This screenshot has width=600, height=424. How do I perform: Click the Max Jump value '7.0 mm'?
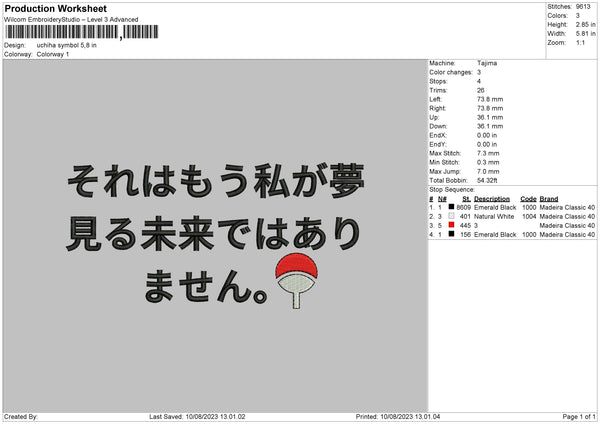tap(488, 171)
